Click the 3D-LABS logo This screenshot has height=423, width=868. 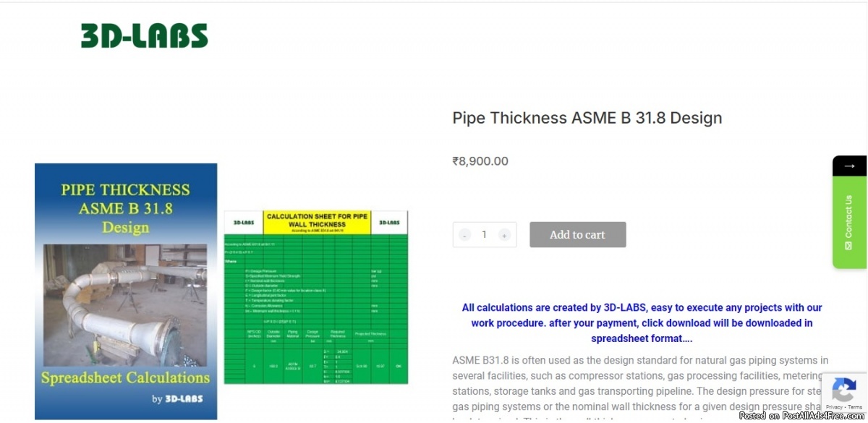point(145,36)
